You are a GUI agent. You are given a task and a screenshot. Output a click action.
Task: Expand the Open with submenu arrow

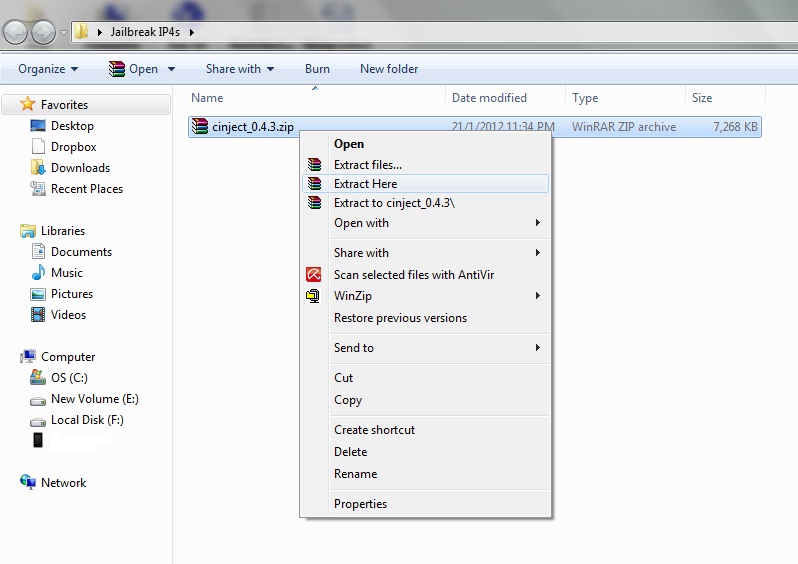[x=537, y=222]
